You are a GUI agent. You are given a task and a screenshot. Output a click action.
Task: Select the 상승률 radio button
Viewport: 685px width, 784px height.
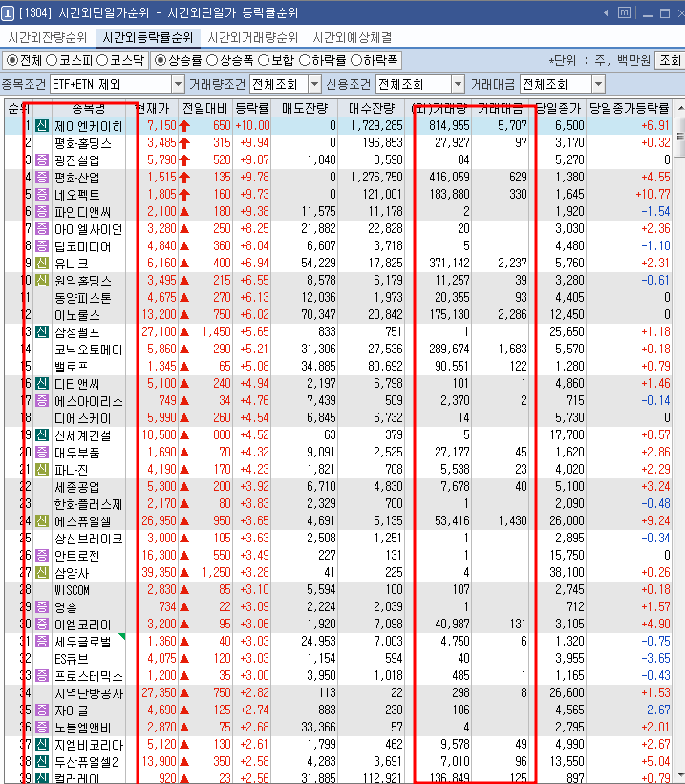(x=161, y=60)
